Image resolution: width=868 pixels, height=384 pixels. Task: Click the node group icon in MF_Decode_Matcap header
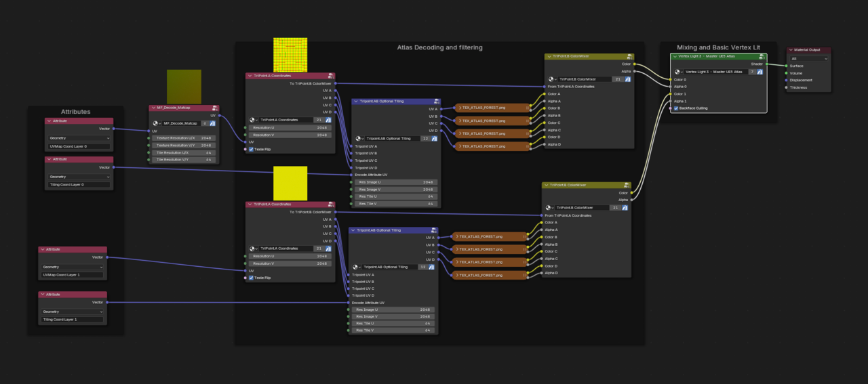(214, 108)
